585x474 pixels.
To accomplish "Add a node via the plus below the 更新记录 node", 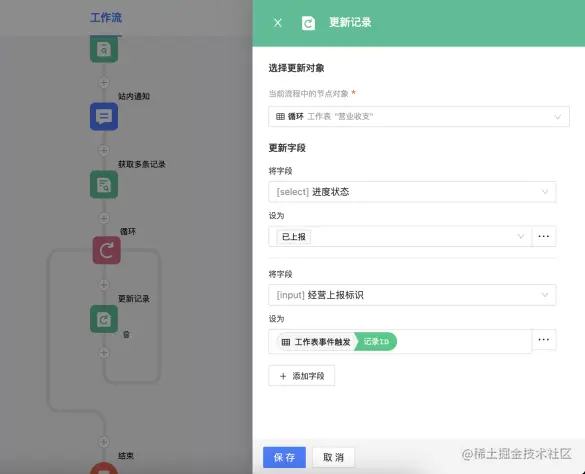I will [104, 353].
